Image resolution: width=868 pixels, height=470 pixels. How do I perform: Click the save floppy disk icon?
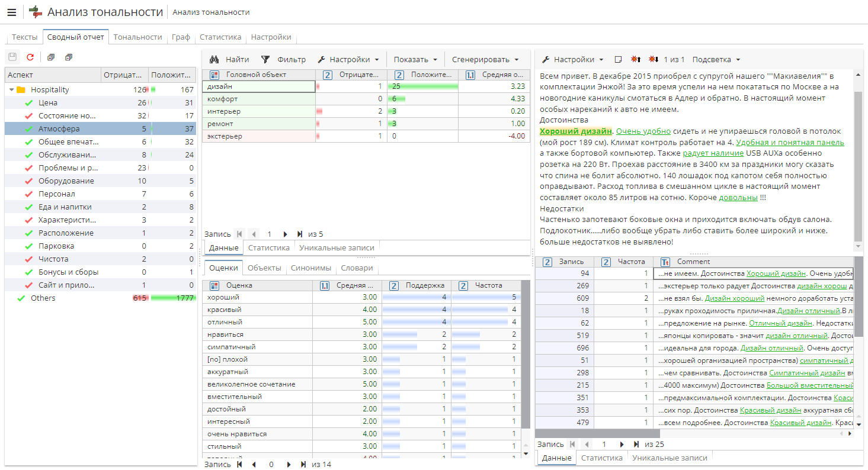12,57
